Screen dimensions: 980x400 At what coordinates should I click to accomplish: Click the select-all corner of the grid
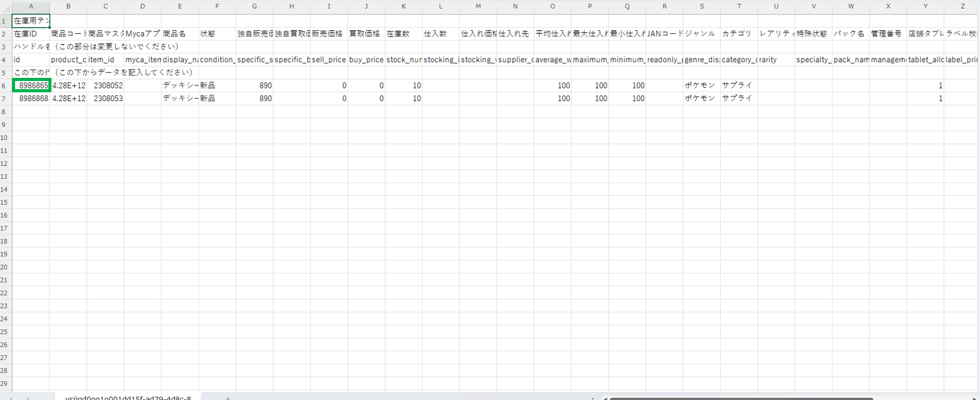[6, 6]
